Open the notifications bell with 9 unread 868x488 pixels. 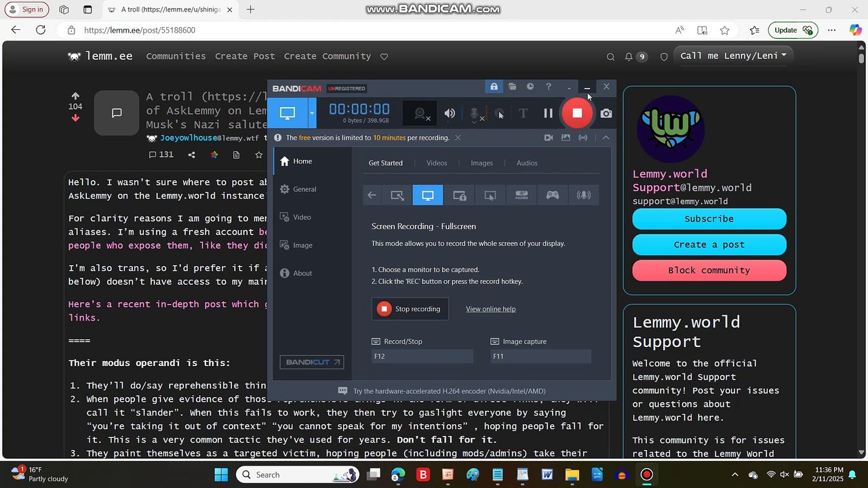(635, 57)
